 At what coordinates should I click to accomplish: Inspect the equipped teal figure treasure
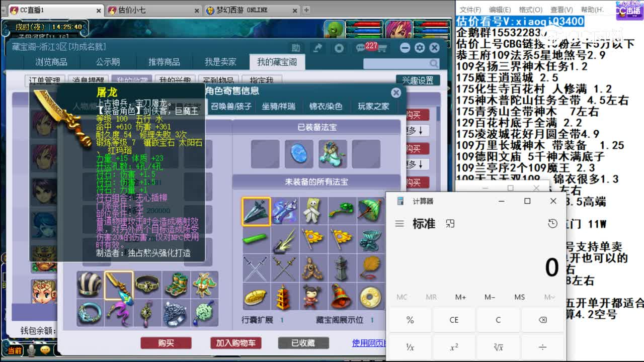333,154
